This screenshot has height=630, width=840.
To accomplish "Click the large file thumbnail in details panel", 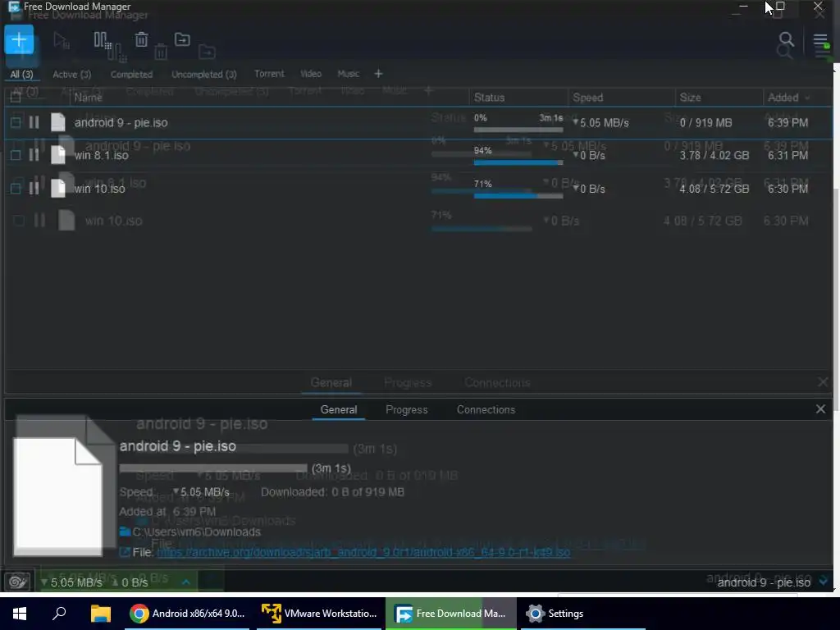I will point(58,496).
